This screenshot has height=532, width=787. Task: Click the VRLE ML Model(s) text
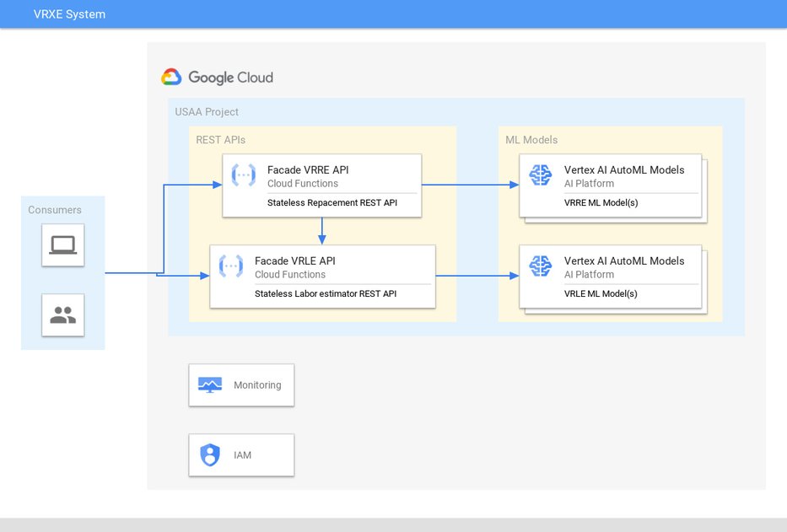pyautogui.click(x=601, y=293)
